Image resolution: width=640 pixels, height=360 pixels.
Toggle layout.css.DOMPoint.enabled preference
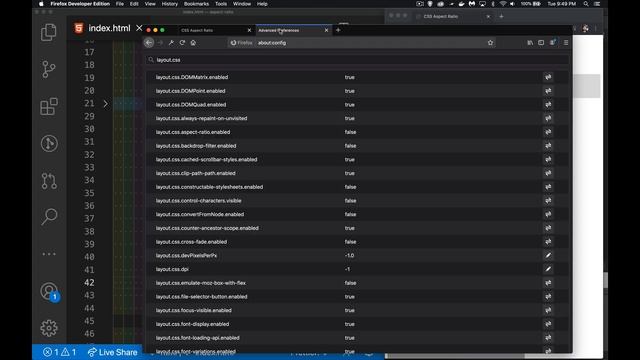(x=548, y=91)
